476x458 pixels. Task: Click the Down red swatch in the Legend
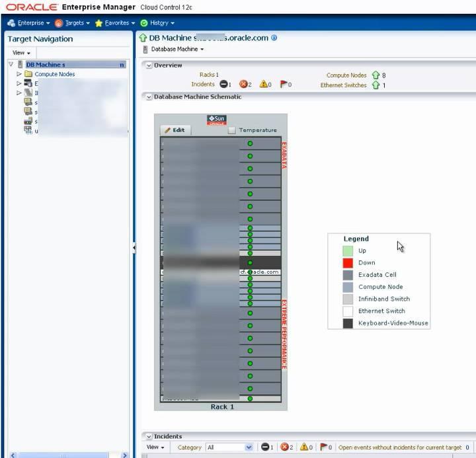348,263
